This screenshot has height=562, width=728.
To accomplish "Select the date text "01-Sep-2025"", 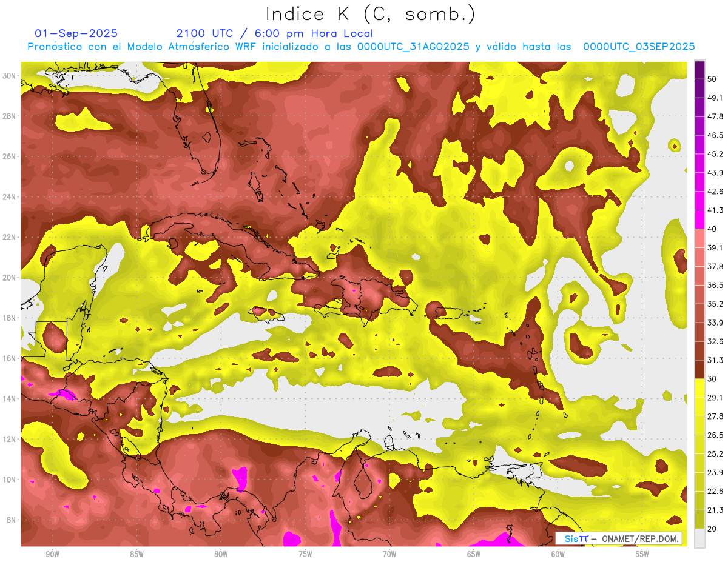I will click(76, 33).
